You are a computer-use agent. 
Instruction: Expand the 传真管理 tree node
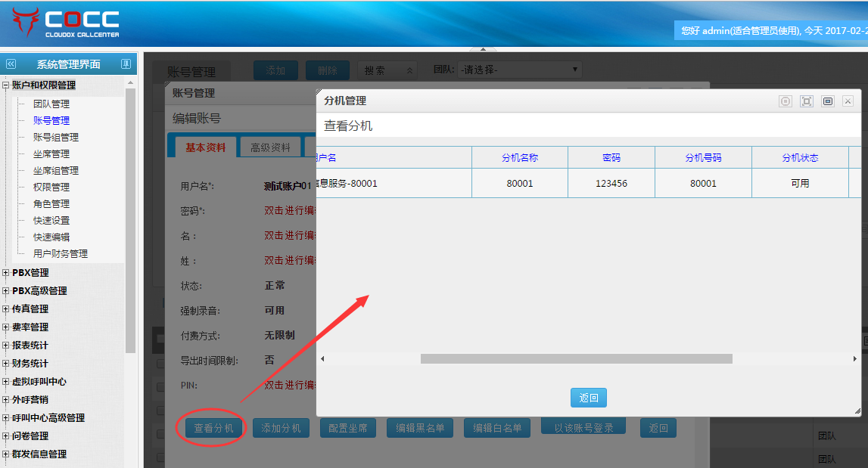click(6, 309)
